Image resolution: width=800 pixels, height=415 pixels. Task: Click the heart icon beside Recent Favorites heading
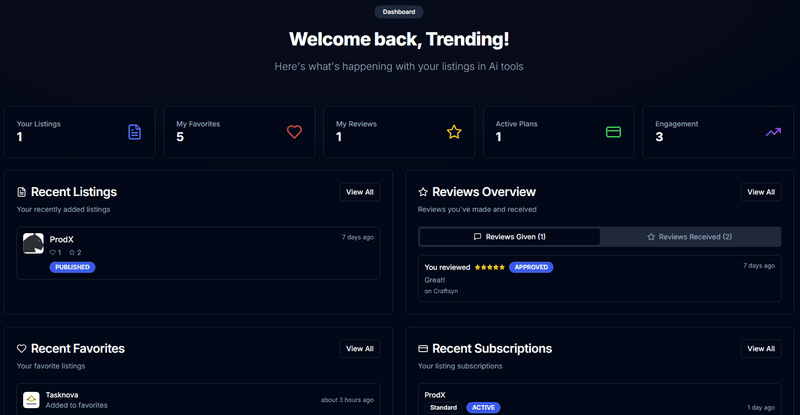pyautogui.click(x=21, y=349)
